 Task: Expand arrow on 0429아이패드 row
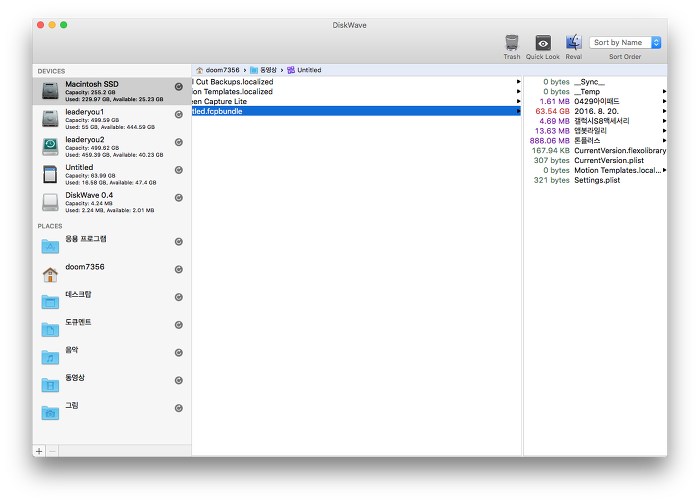pyautogui.click(x=664, y=101)
